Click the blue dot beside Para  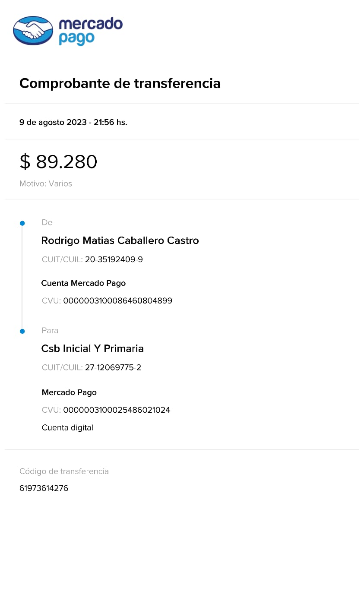tap(22, 331)
